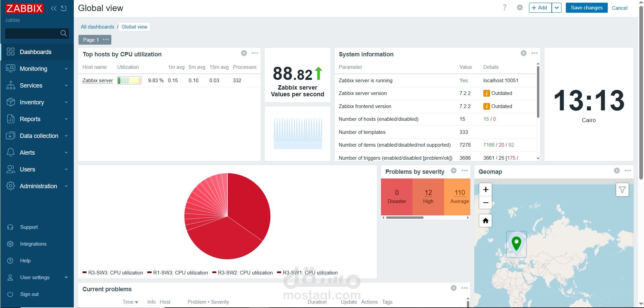Viewport: 644px width, 308px height.
Task: Open Dashboards in the sidebar
Action: (37, 52)
